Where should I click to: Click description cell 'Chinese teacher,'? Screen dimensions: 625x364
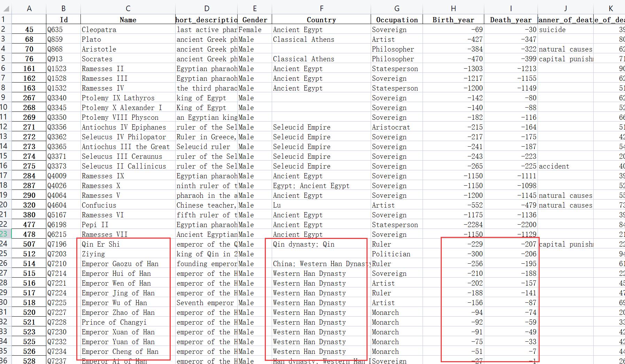click(x=207, y=205)
